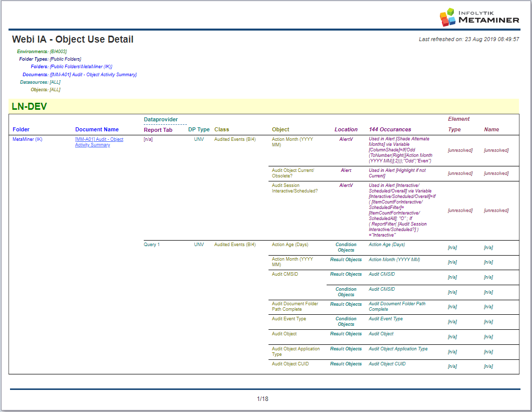The width and height of the screenshot is (532, 412).
Task: Select the Datasources: [ALL] filter line
Action: tap(40, 82)
